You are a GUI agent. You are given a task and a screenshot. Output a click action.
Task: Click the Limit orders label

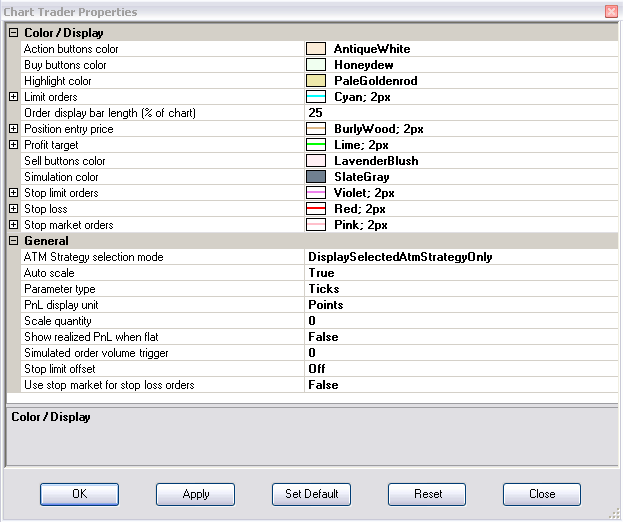[51, 97]
